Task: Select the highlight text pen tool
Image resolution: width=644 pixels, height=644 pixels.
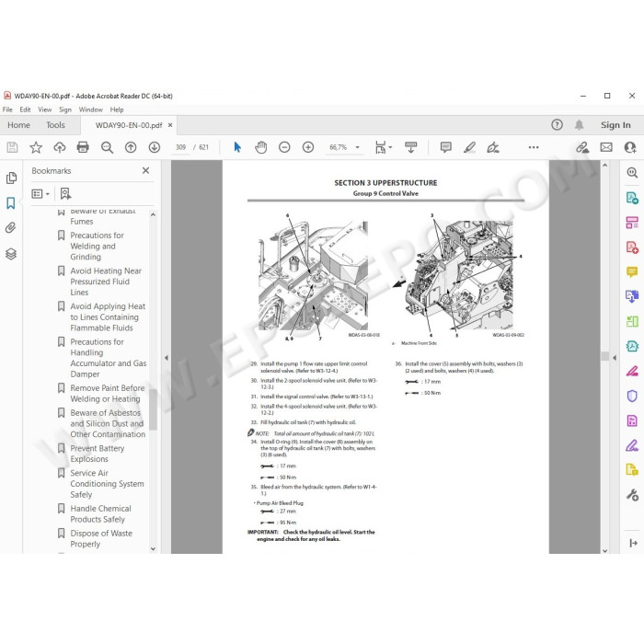Action: click(469, 147)
